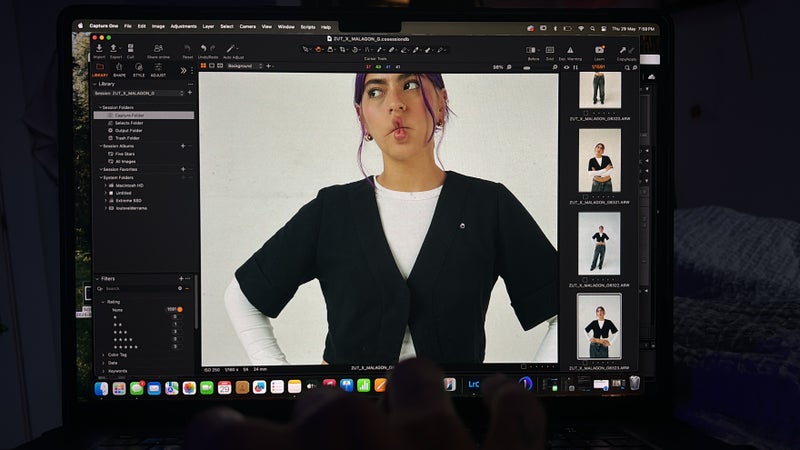Open the Five Stars album

click(125, 154)
